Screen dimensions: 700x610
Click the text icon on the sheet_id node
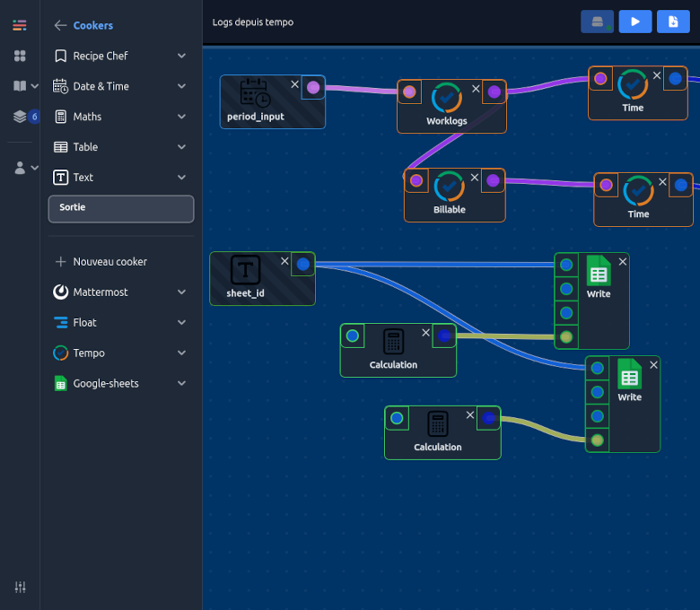[x=245, y=269]
